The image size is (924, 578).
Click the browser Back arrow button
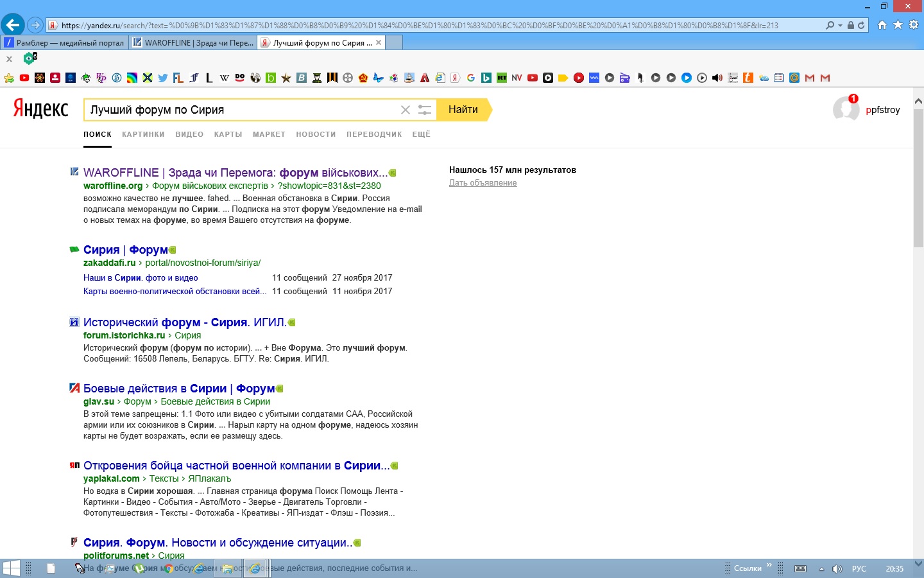coord(13,25)
